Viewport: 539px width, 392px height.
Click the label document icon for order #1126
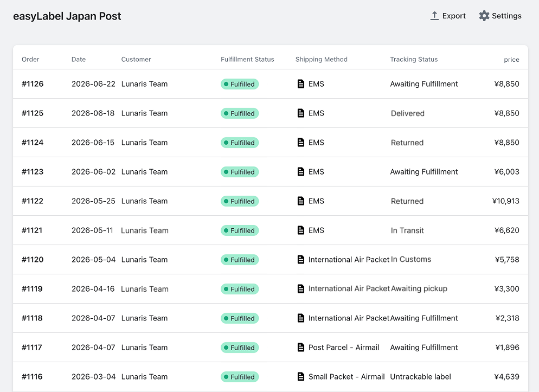[x=300, y=84]
